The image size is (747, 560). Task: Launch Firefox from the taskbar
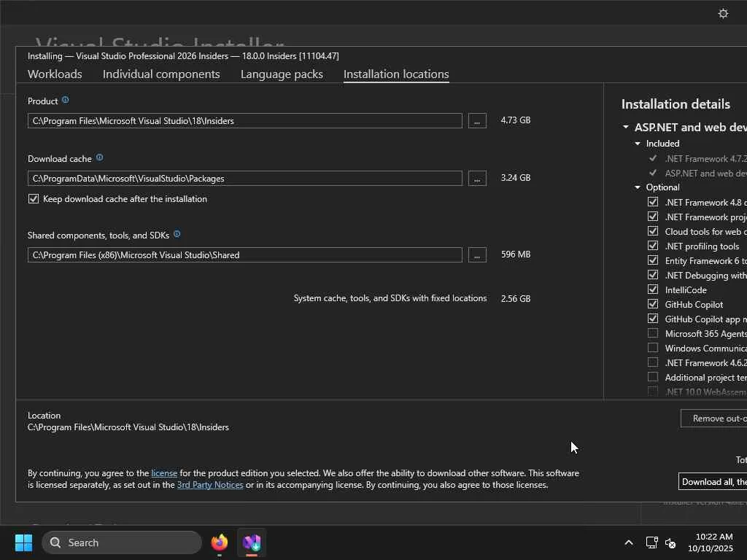[220, 542]
